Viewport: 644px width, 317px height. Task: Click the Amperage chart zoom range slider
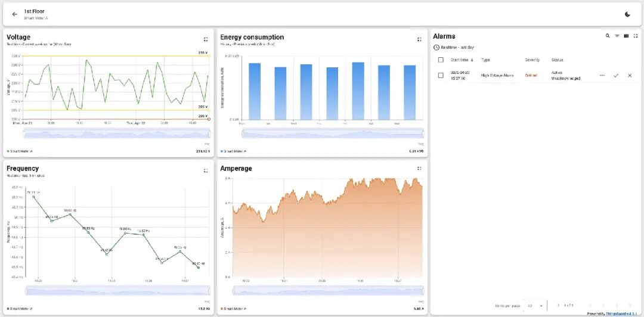[x=327, y=291]
